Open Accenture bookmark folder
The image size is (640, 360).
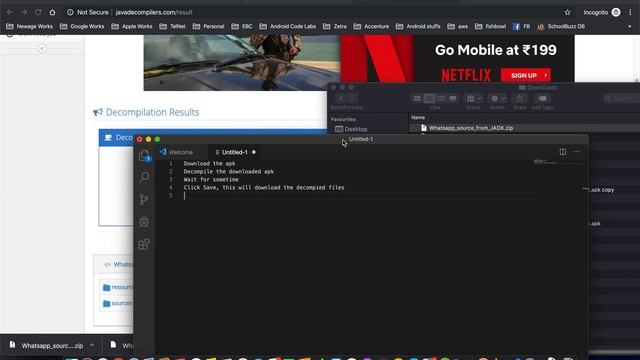point(371,26)
